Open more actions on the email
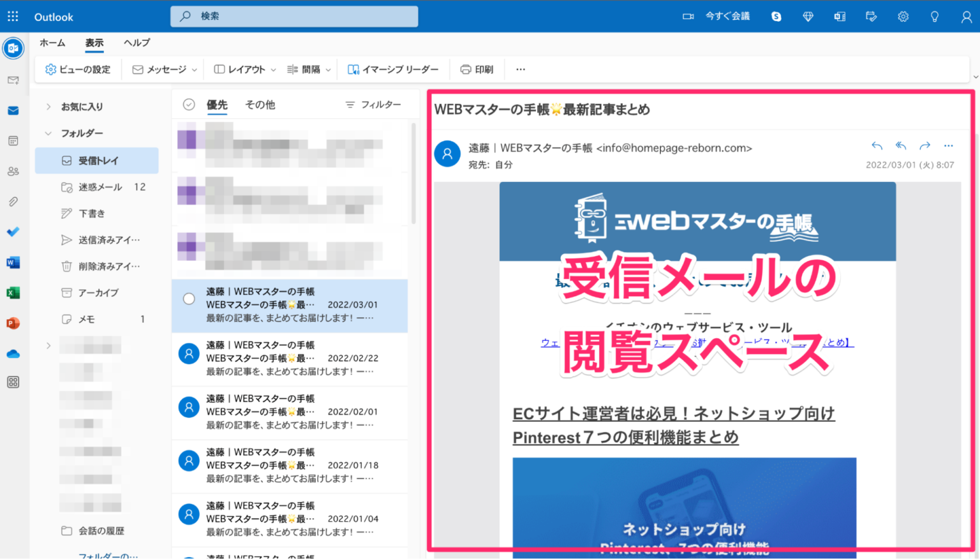The height and width of the screenshot is (559, 980). 949,146
